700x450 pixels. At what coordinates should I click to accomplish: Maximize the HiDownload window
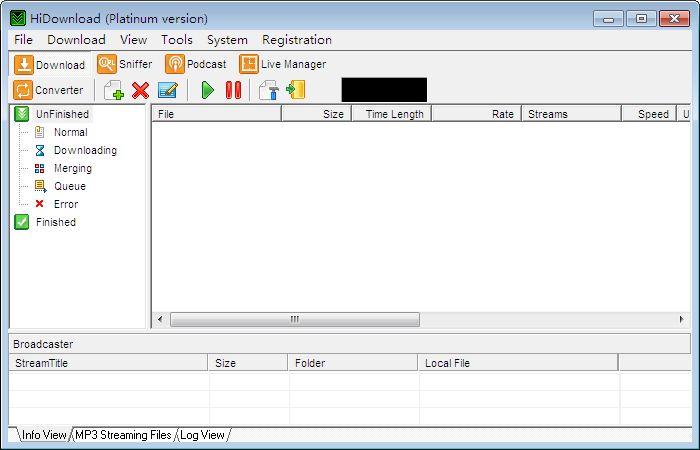tap(641, 19)
